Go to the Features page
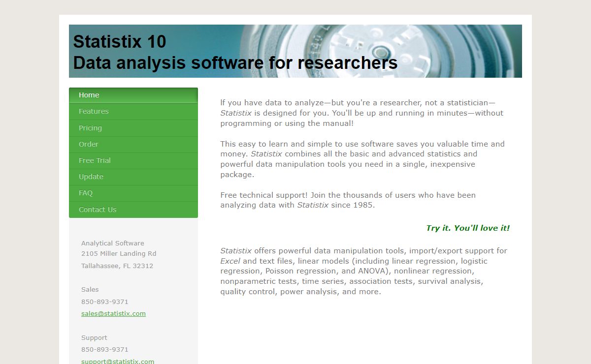 point(133,112)
